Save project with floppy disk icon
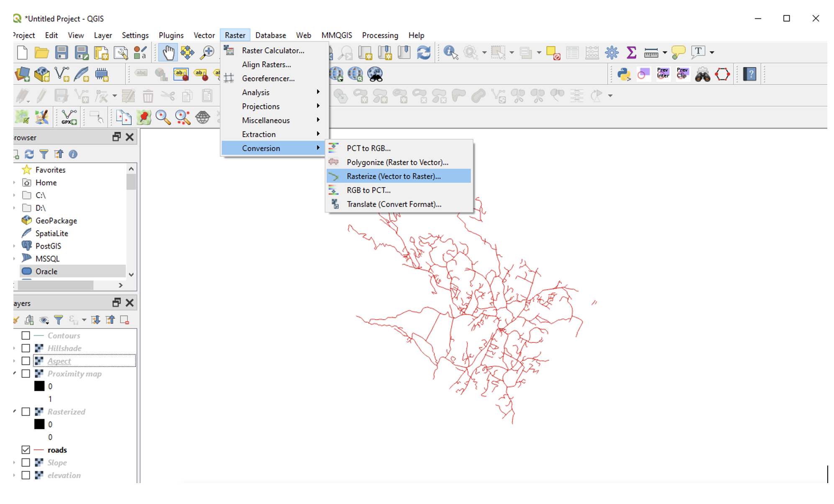Image resolution: width=834 pixels, height=504 pixels. (61, 53)
